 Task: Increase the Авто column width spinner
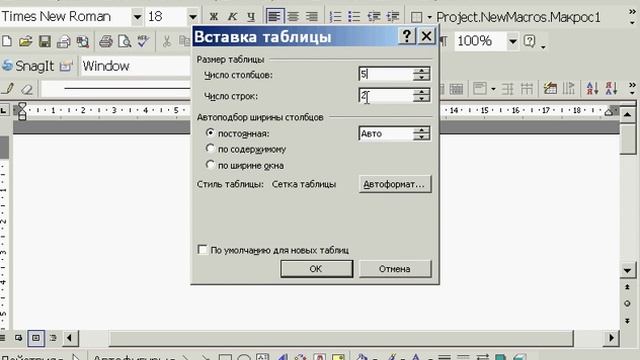pos(421,130)
